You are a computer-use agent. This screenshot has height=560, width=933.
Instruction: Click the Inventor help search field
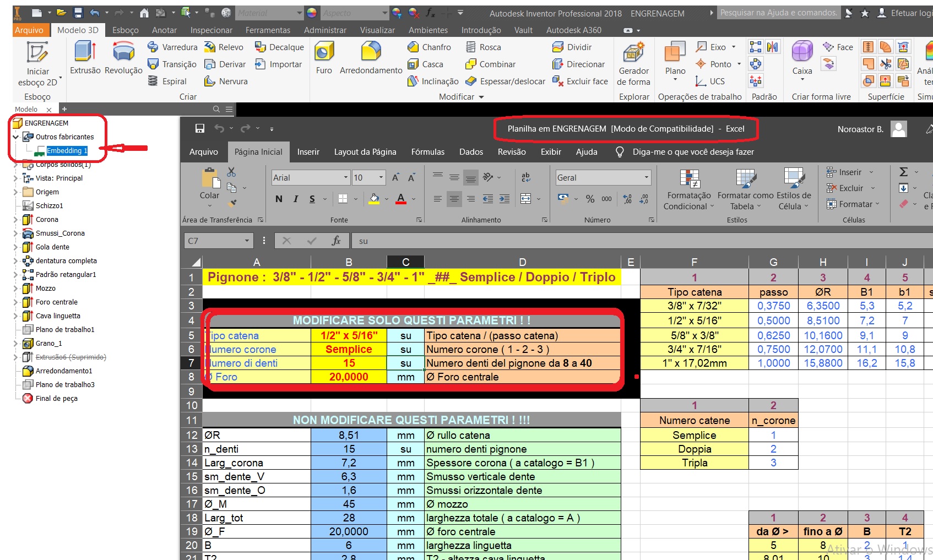[x=778, y=13]
